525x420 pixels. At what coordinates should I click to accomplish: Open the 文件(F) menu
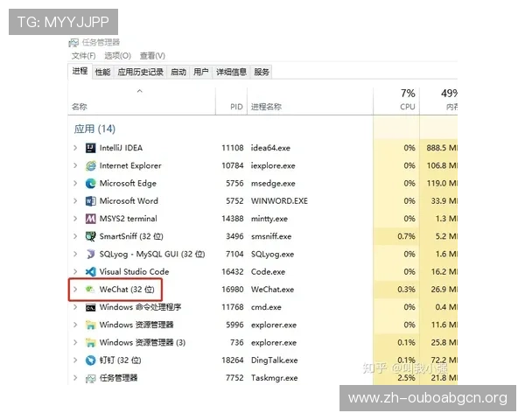[x=84, y=56]
